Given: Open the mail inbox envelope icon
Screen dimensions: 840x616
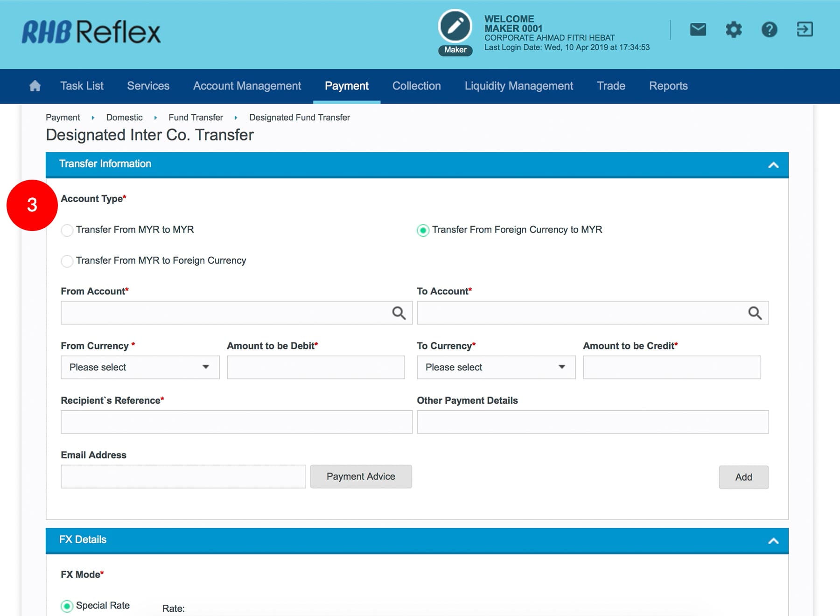Looking at the screenshot, I should [x=698, y=30].
